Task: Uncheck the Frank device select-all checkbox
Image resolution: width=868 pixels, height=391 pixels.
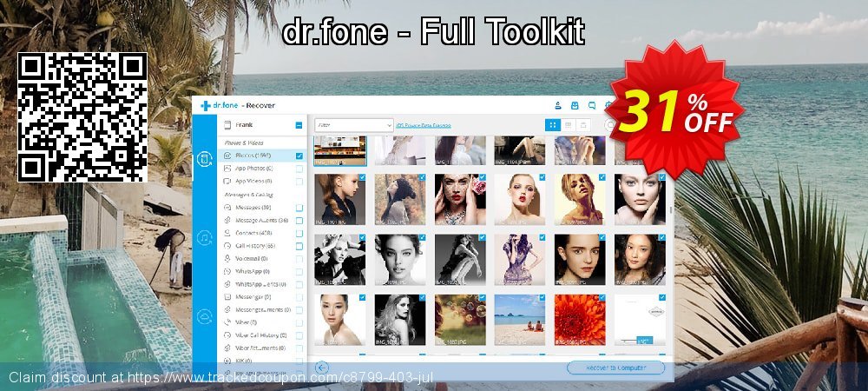Action: [x=299, y=125]
